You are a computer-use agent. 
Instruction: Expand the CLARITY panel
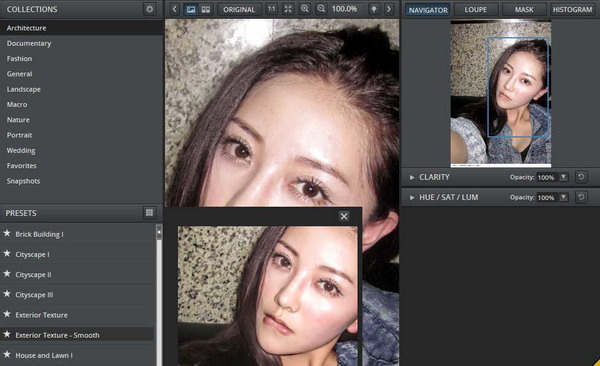click(x=412, y=177)
